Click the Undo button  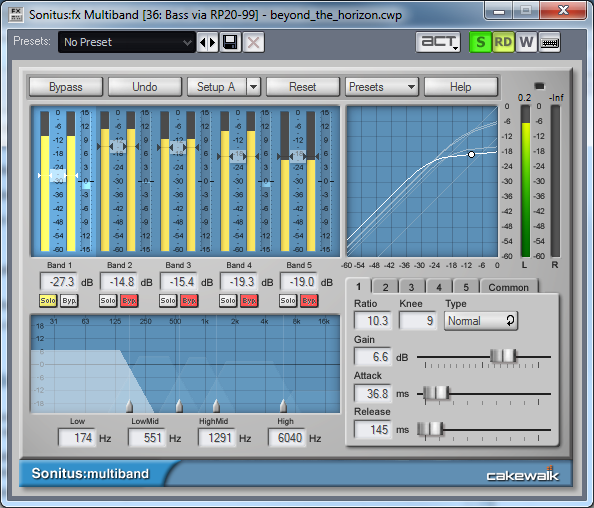(x=145, y=87)
